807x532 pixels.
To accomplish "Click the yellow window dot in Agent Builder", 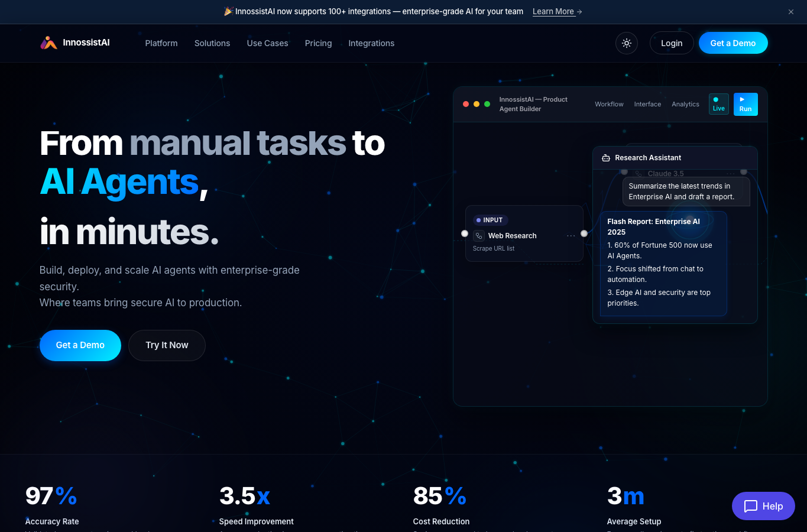I will (477, 104).
